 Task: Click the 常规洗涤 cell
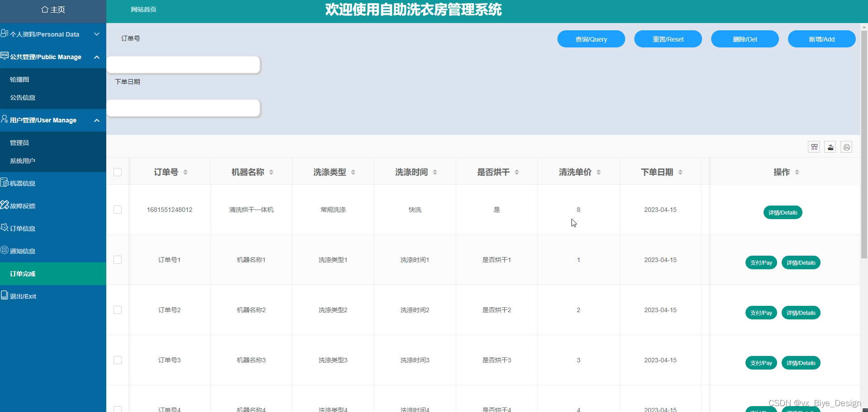[333, 210]
